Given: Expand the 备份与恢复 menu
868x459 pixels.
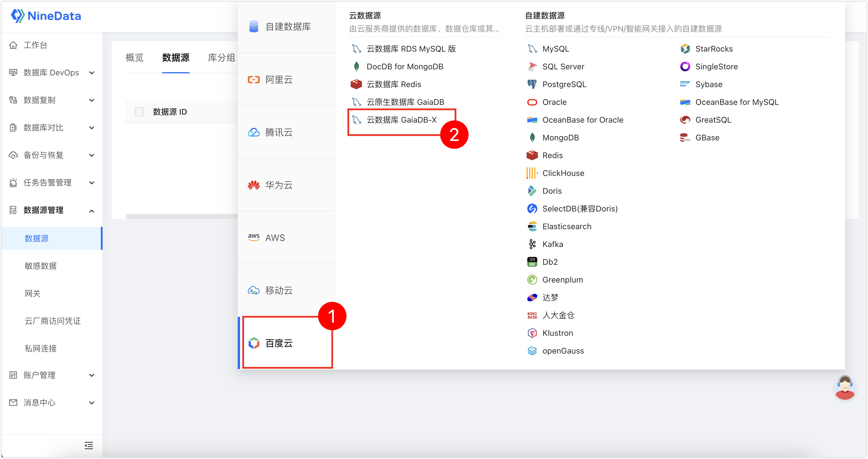Looking at the screenshot, I should click(x=52, y=155).
